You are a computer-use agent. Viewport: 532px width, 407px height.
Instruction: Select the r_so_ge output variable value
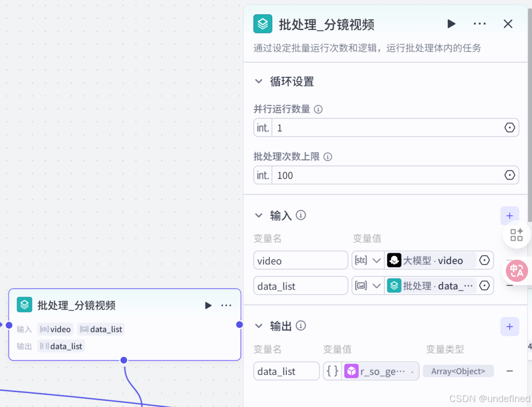[380, 371]
